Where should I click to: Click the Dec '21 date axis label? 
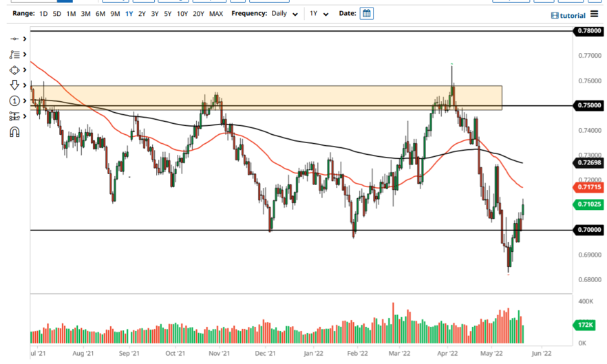[x=265, y=353]
